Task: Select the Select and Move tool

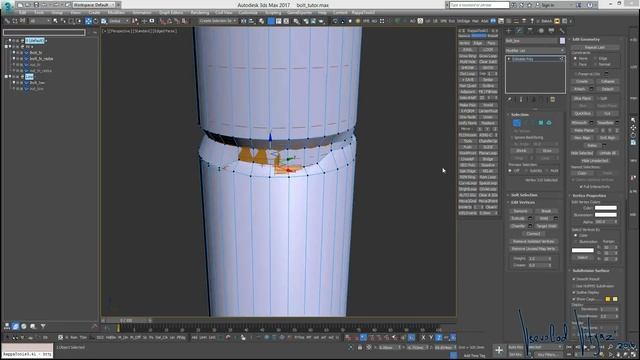Action: tap(88, 21)
